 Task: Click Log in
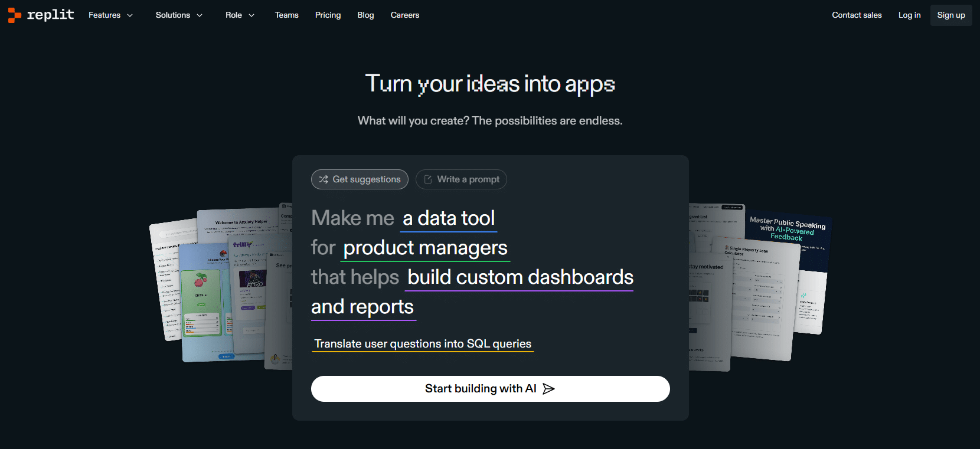click(x=909, y=15)
